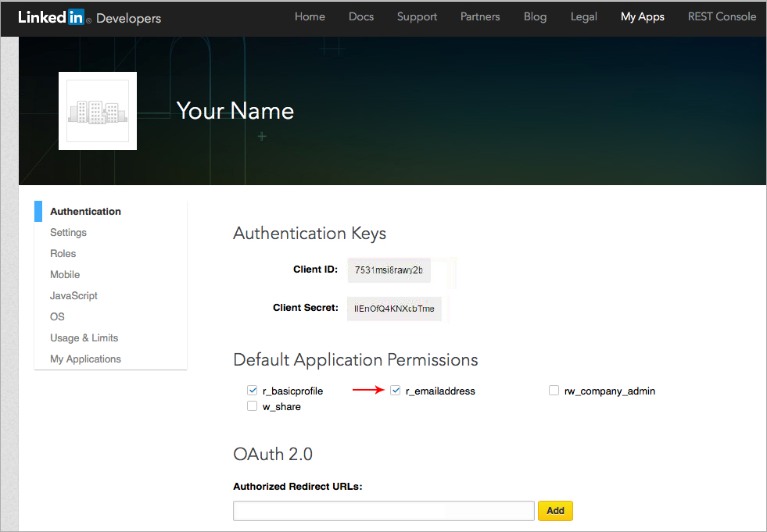This screenshot has height=532, width=767.
Task: Select My Apps in the header
Action: tap(642, 17)
